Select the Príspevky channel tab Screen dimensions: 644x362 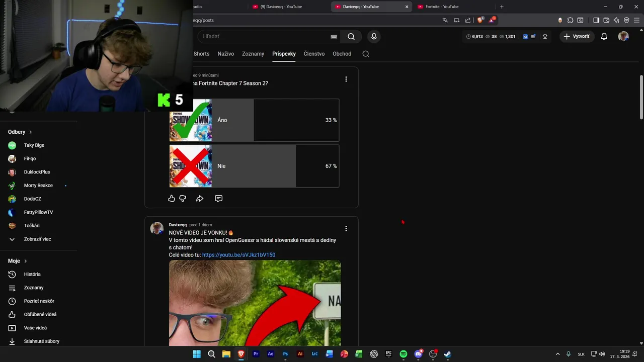(x=284, y=54)
